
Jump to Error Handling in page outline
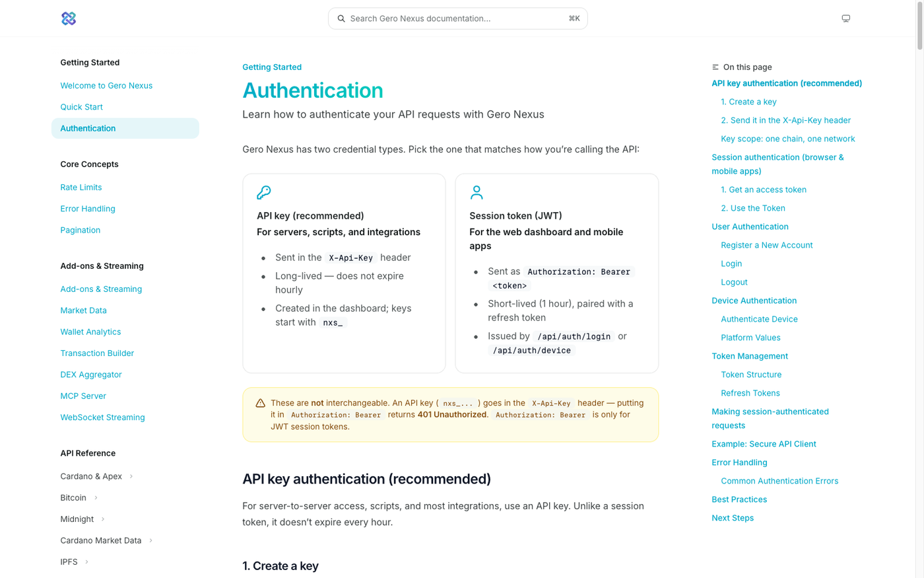pyautogui.click(x=739, y=462)
